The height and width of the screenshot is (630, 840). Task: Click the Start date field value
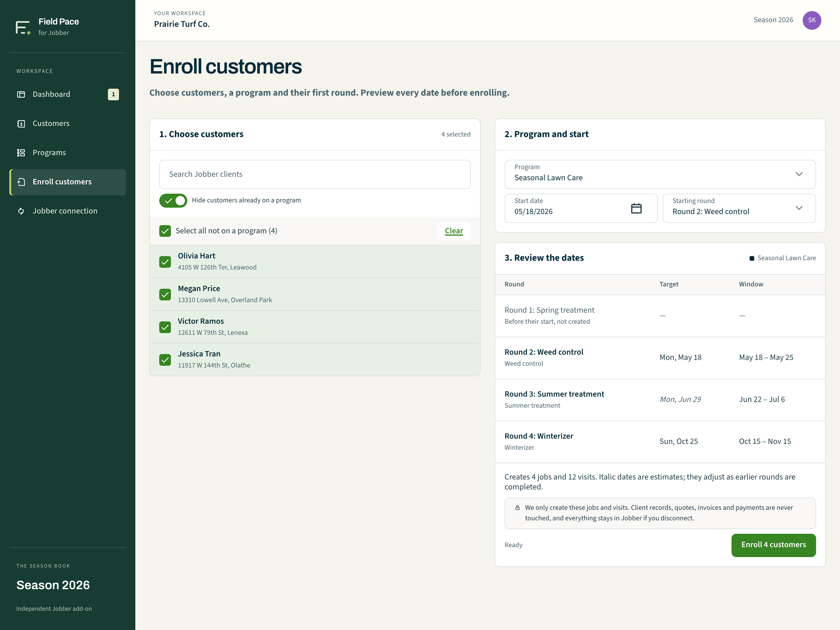pos(533,211)
